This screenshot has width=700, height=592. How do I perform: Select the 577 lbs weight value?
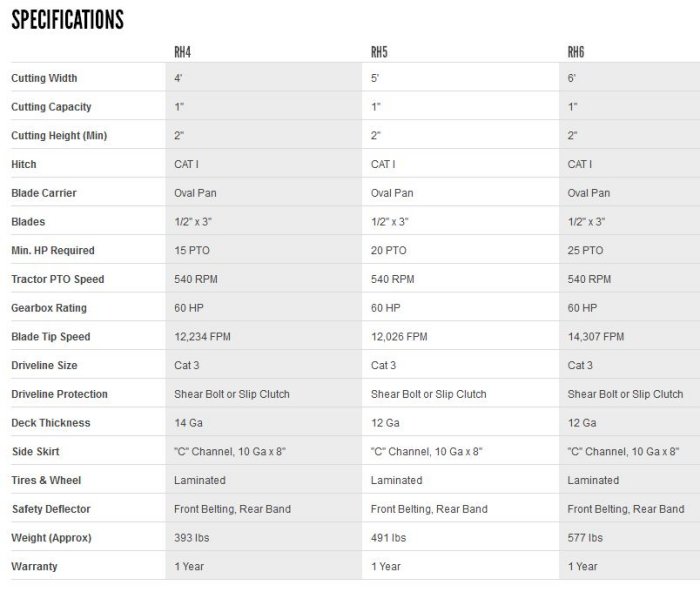585,538
